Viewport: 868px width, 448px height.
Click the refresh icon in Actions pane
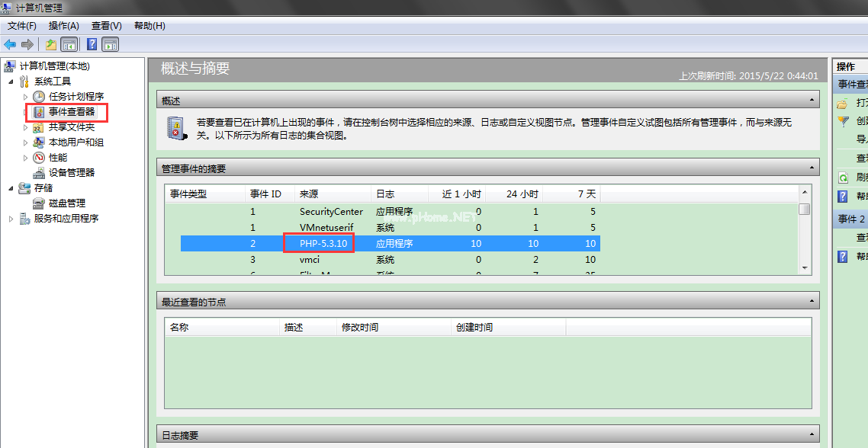pyautogui.click(x=843, y=178)
